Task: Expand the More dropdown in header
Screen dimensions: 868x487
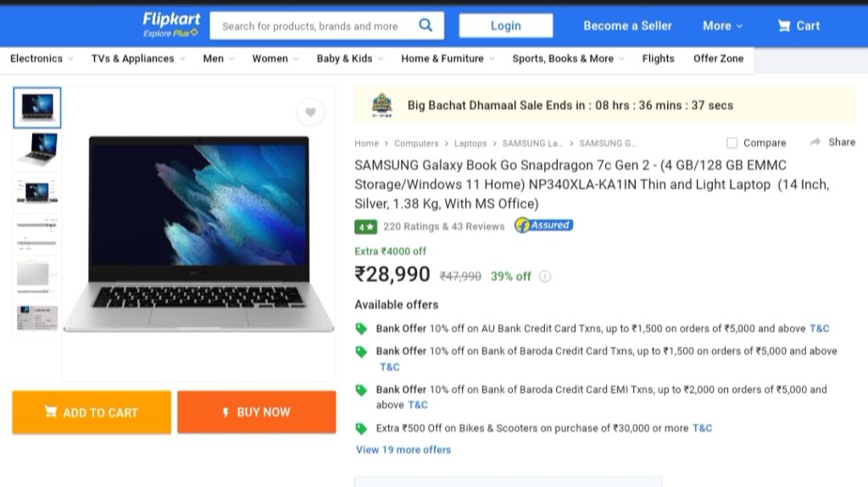Action: tap(722, 25)
